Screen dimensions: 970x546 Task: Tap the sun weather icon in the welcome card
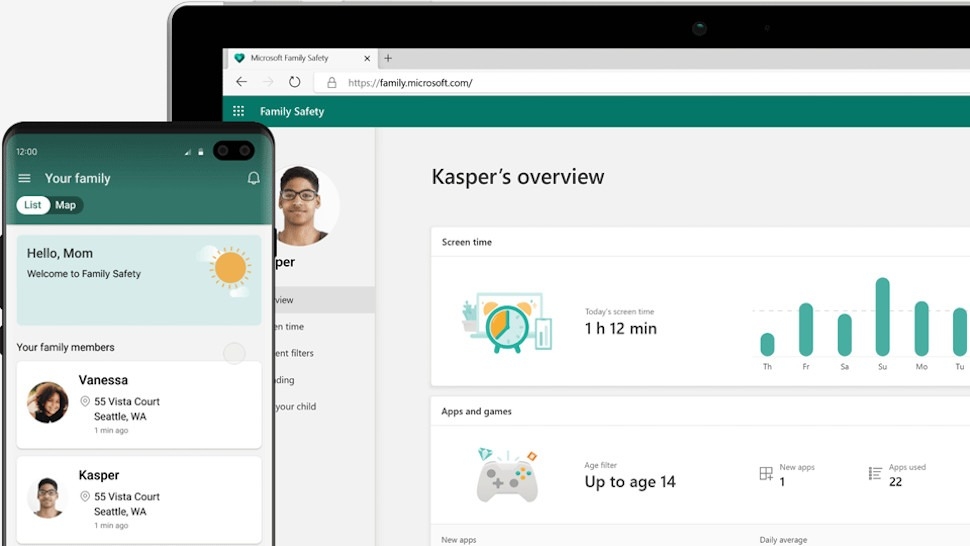tap(230, 268)
